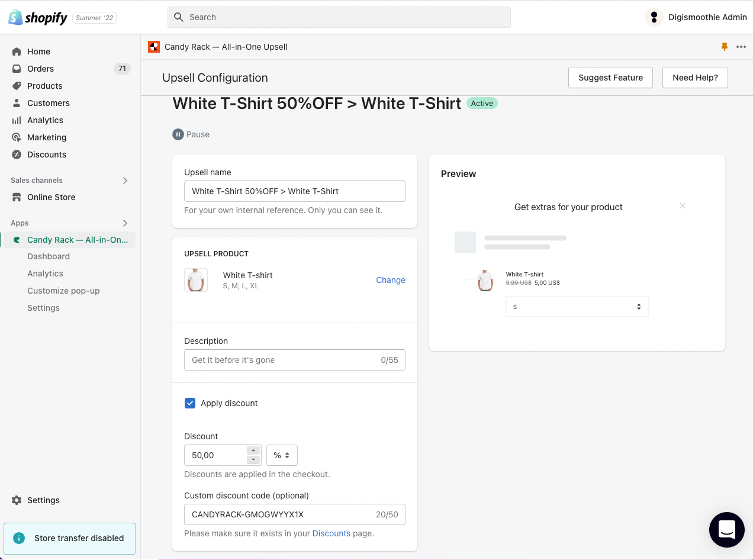Click the Suggest Feature button
The width and height of the screenshot is (753, 560).
pyautogui.click(x=610, y=78)
